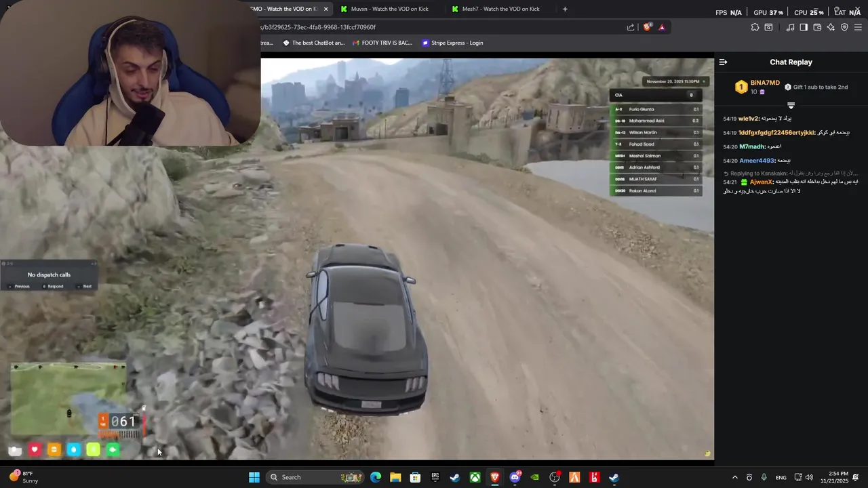Open the browser hamburger menu

(x=858, y=27)
